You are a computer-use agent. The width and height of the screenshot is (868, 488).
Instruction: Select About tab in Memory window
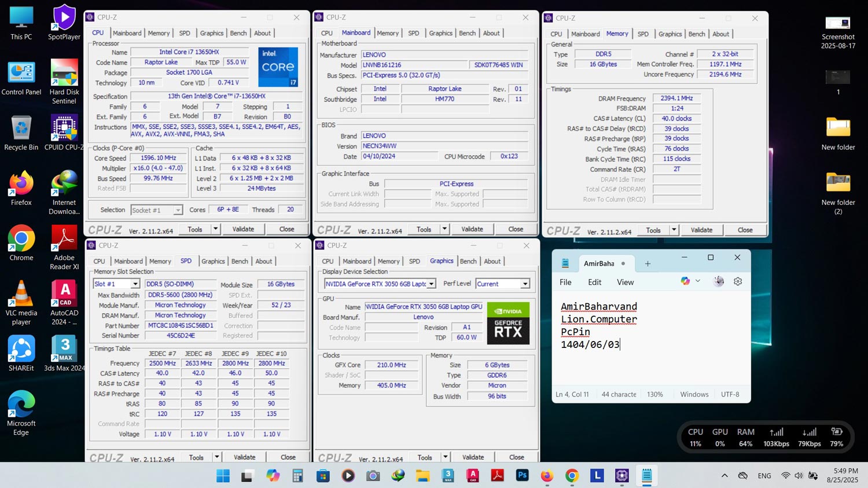point(720,34)
